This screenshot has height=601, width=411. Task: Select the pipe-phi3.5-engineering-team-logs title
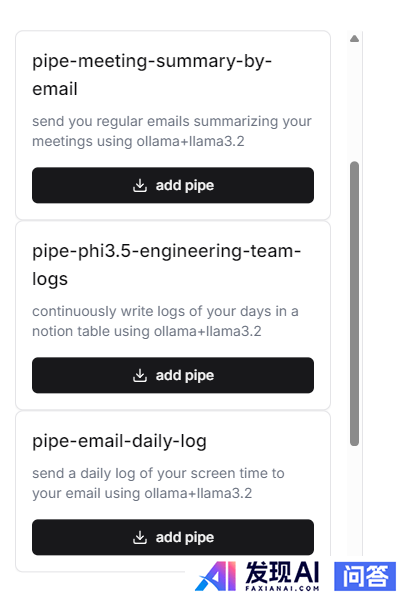166,265
